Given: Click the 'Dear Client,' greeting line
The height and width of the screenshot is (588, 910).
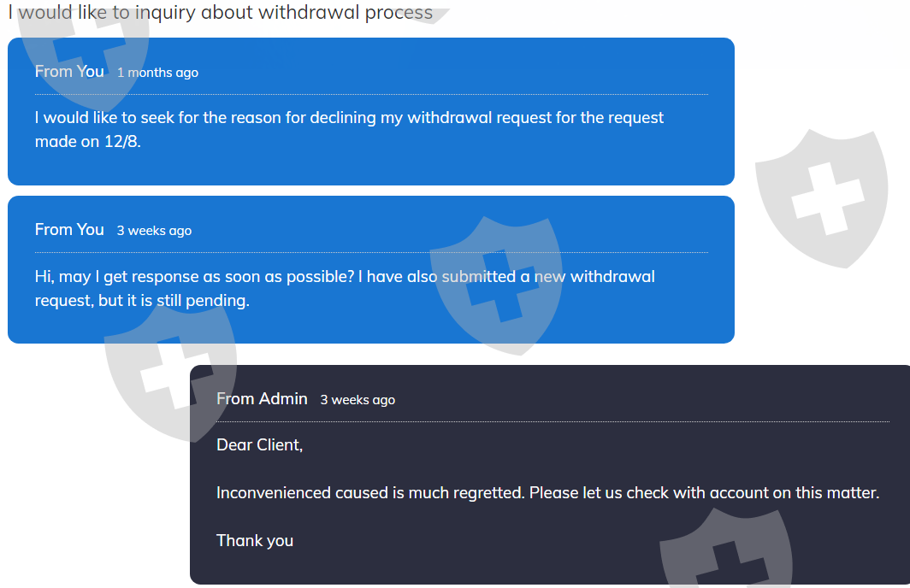Looking at the screenshot, I should (259, 445).
